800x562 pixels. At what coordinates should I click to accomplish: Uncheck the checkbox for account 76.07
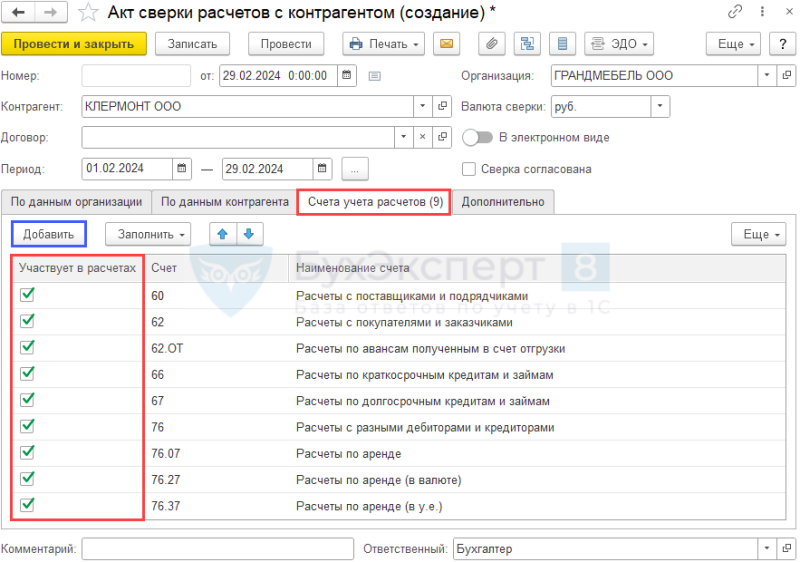pos(27,452)
